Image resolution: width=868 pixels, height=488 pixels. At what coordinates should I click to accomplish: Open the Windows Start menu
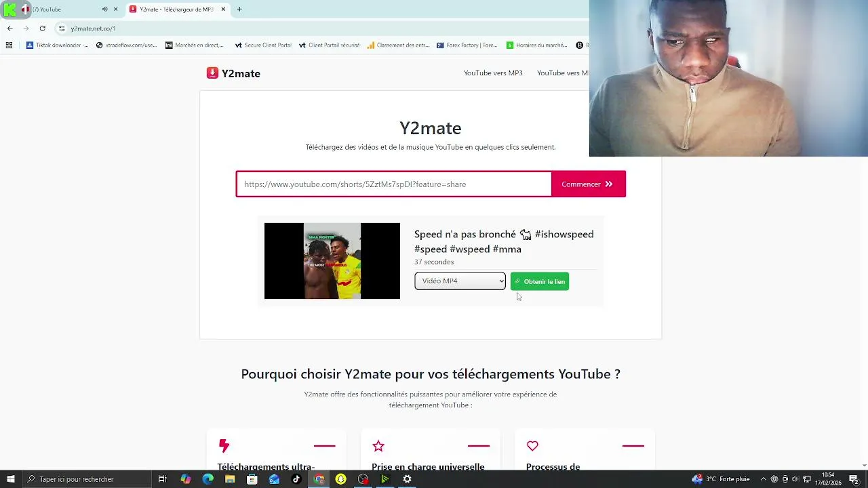(x=10, y=479)
